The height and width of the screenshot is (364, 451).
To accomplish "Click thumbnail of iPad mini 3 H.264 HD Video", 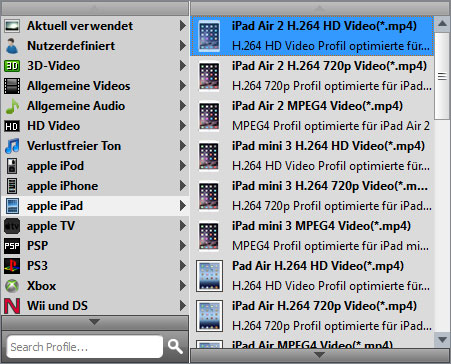I will (x=209, y=156).
